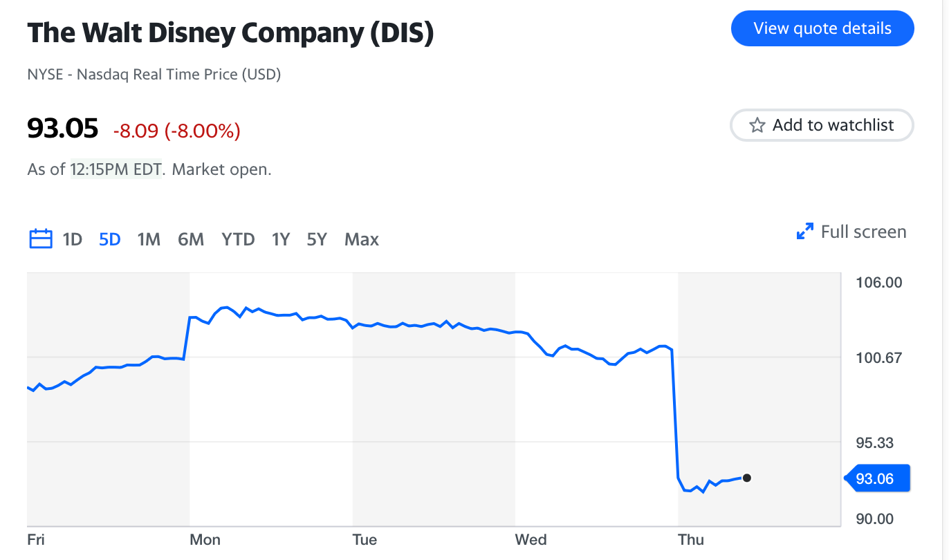Viewport: 949px width, 560px height.
Task: Open the YTD performance chart
Action: point(238,239)
